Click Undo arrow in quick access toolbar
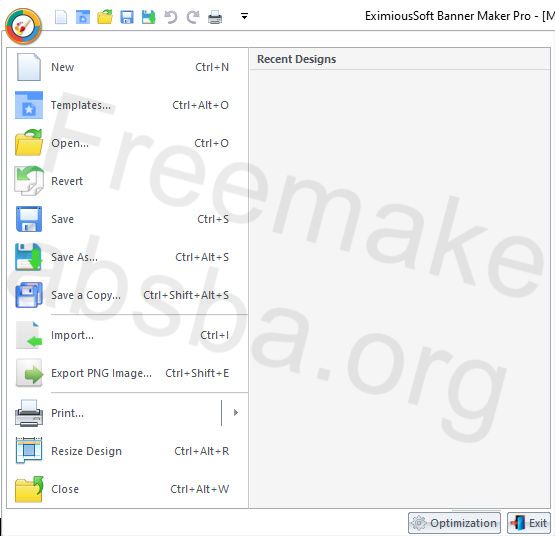Image resolution: width=555 pixels, height=536 pixels. tap(171, 17)
